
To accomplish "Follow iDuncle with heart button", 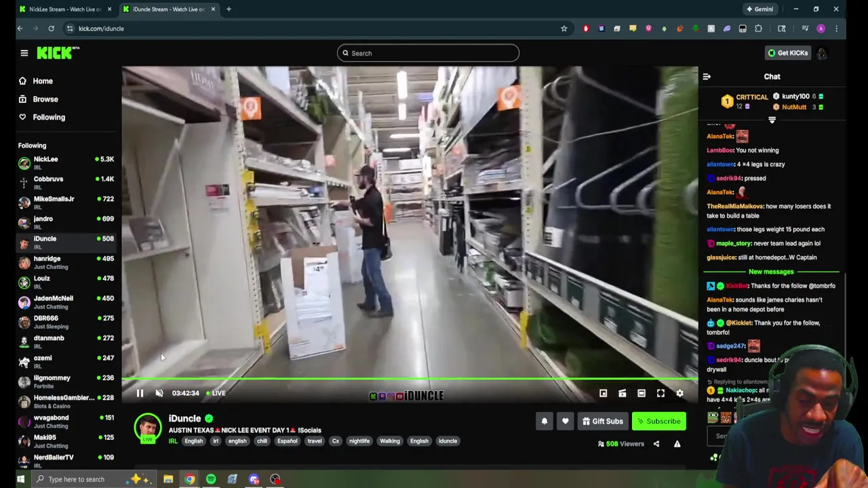I will [x=565, y=422].
